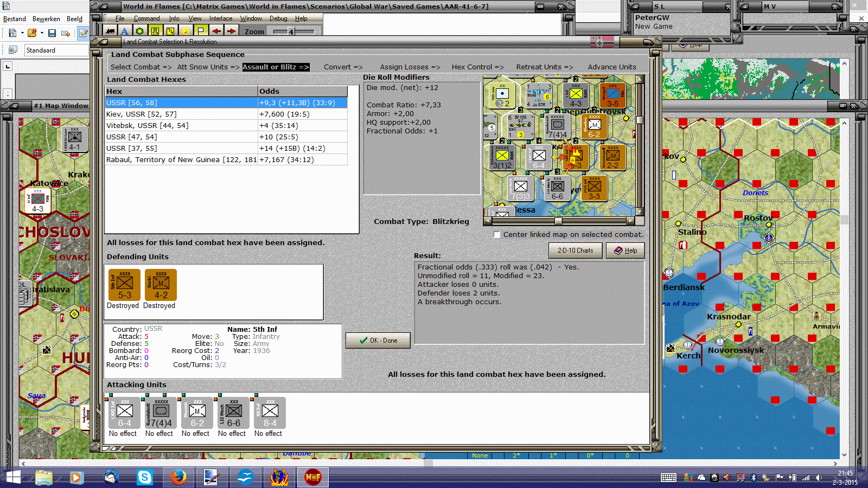Select the Rabaul, Territory of New Guinea row
This screenshot has width=868, height=488.
226,160
